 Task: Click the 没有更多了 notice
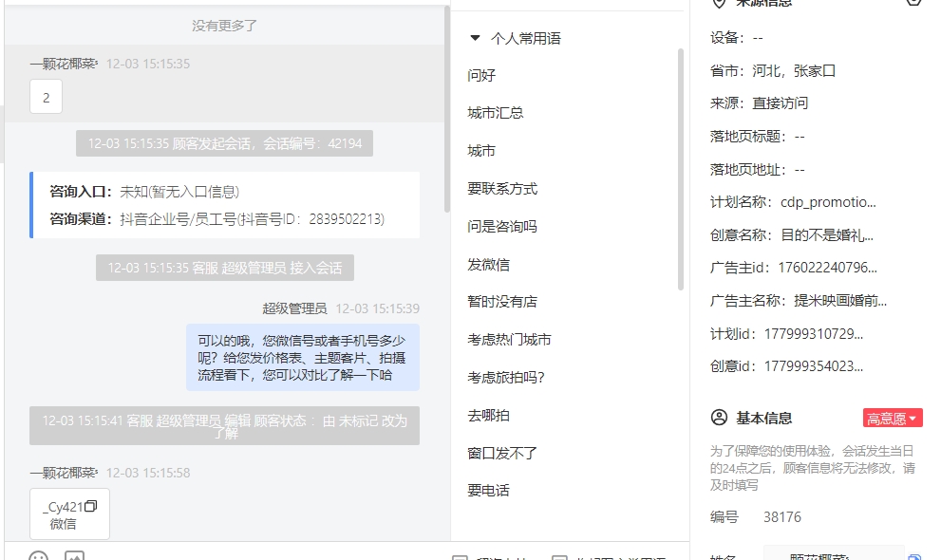pos(224,26)
